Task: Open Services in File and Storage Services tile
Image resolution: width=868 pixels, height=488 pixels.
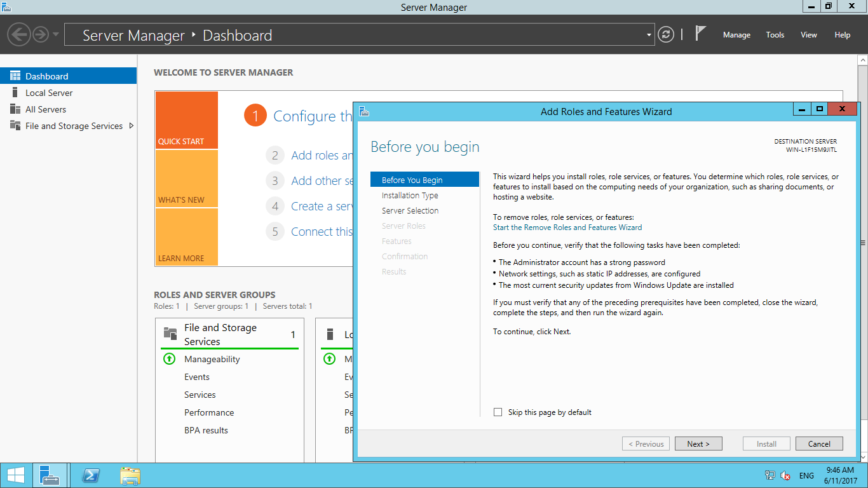Action: pos(200,395)
